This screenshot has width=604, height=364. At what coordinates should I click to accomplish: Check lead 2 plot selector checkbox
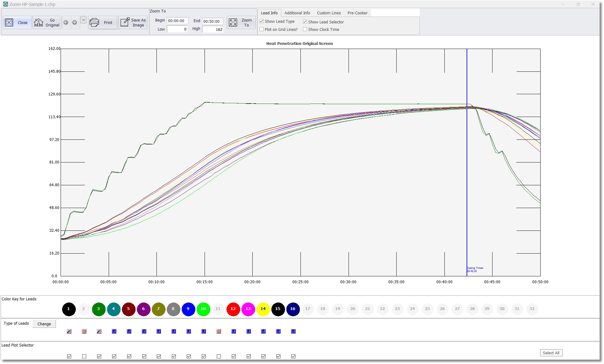point(84,356)
